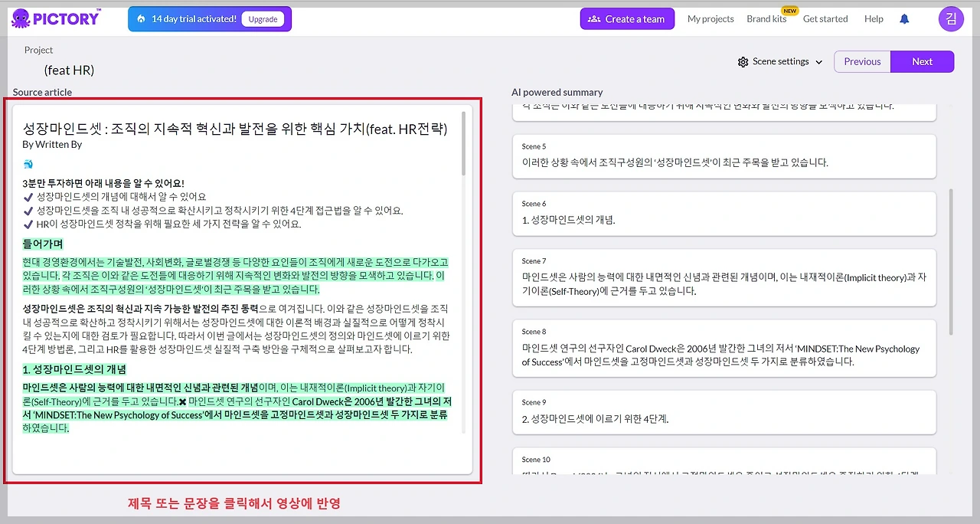Open the user profile avatar
This screenshot has height=524, width=980.
pyautogui.click(x=951, y=18)
